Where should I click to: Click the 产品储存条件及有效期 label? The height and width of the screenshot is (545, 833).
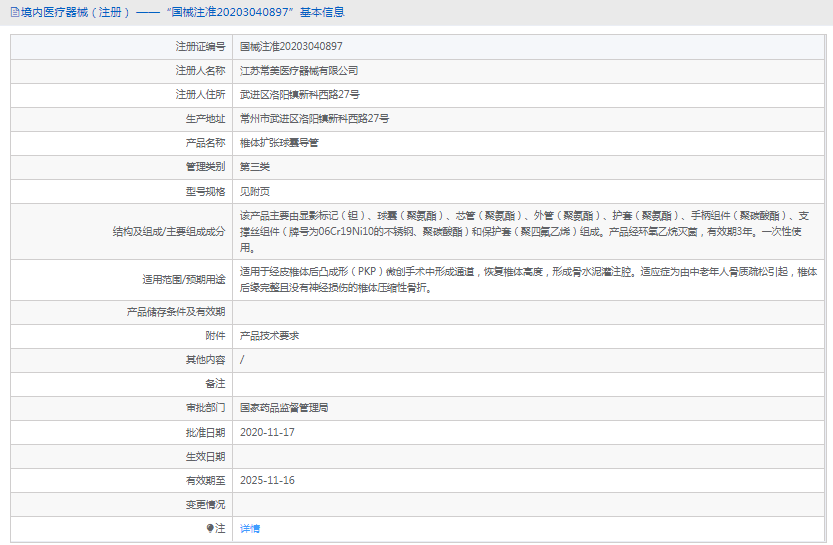(176, 312)
